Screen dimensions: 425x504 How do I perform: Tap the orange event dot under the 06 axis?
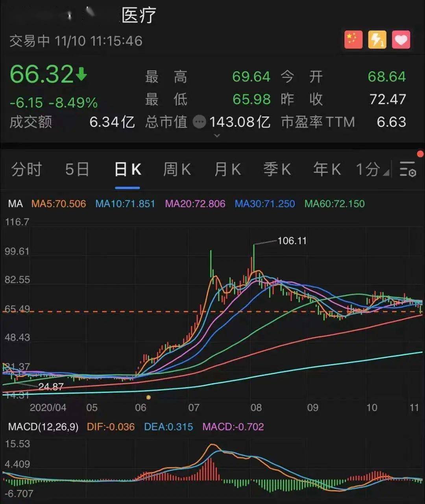click(x=148, y=397)
